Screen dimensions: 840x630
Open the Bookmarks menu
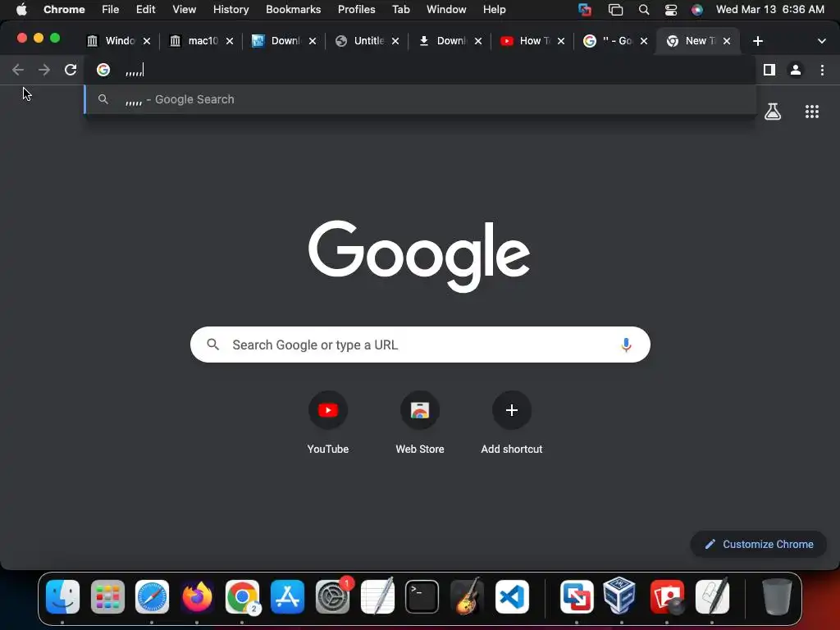click(293, 10)
